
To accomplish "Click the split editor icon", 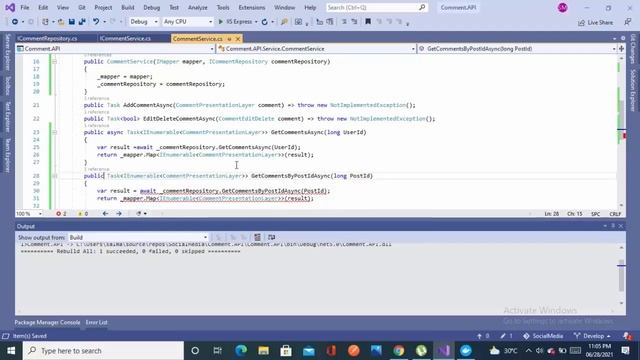I will 621,49.
